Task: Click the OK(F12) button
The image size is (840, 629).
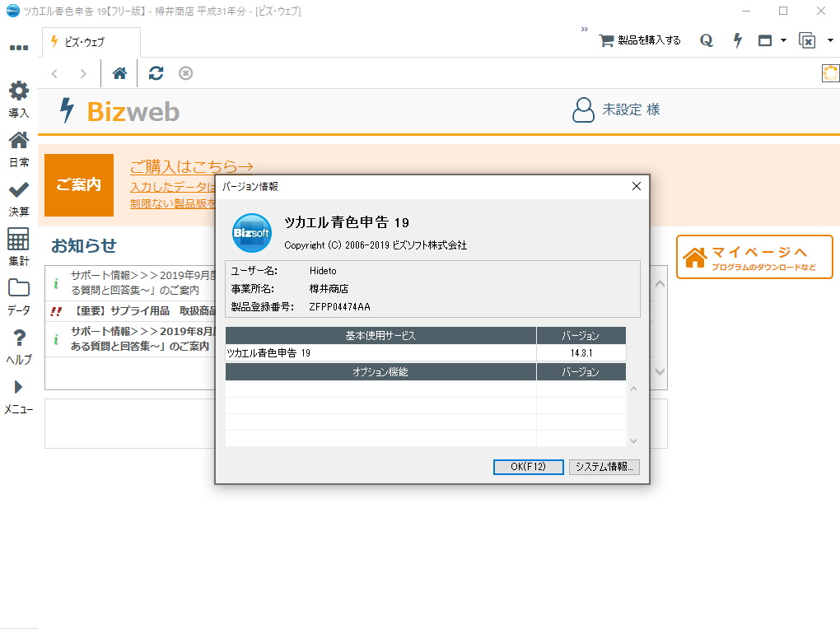Action: [528, 467]
